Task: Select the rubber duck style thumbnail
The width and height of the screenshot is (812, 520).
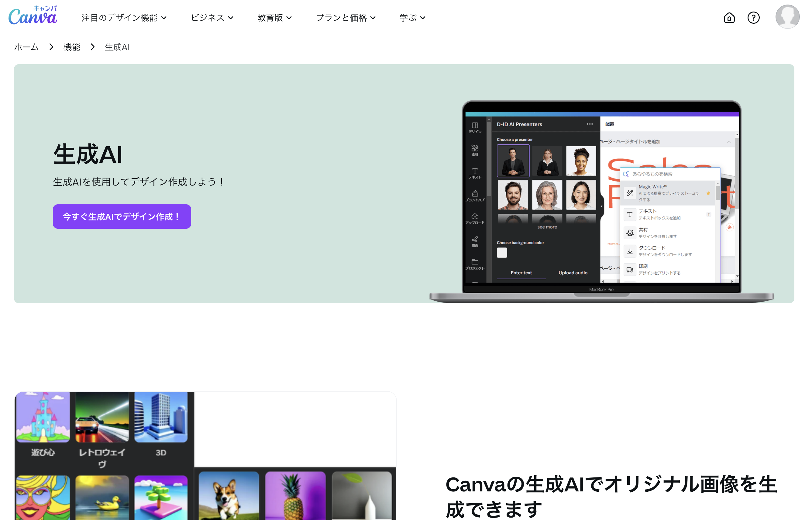Action: 102,498
